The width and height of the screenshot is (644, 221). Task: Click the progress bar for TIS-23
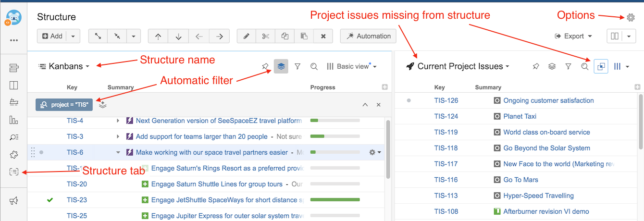click(335, 200)
